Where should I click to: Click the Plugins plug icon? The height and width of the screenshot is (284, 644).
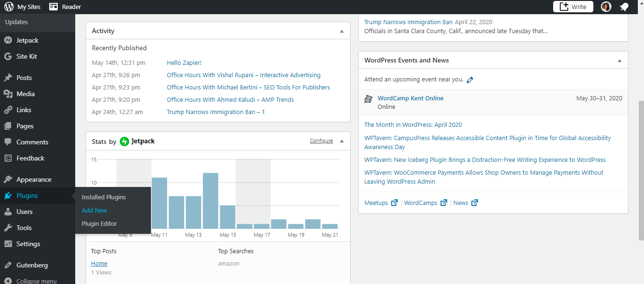(8, 195)
